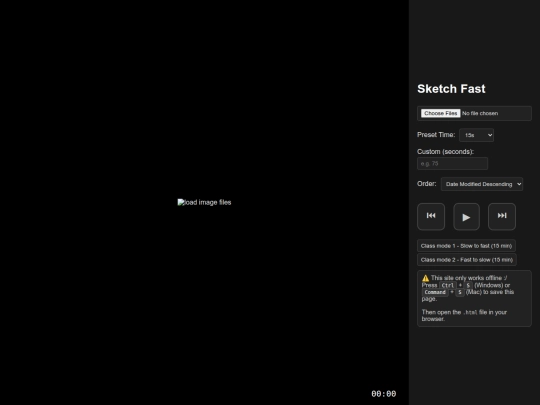Focus the Custom seconds input field
The height and width of the screenshot is (405, 540).
[452, 164]
